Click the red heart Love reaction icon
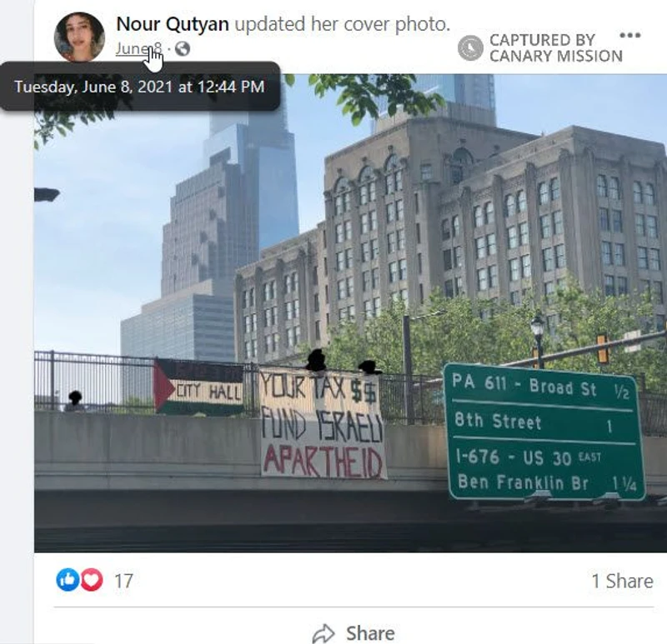667x644 pixels. click(92, 580)
